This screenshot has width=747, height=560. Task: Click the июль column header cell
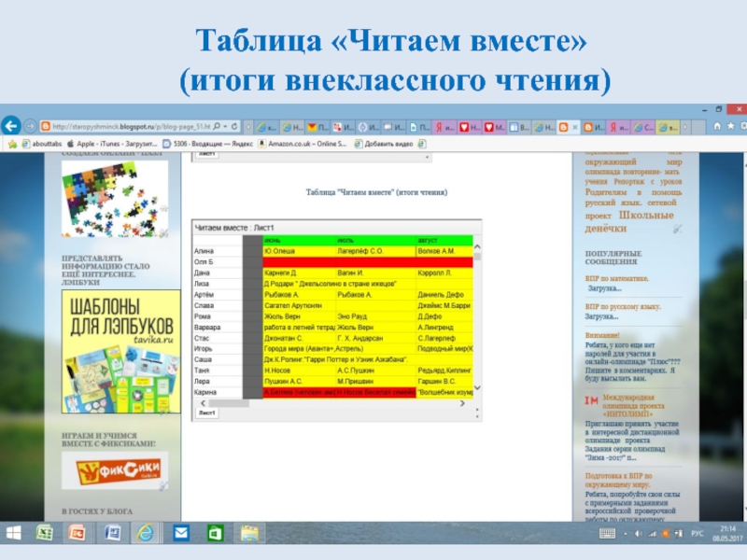[x=376, y=241]
